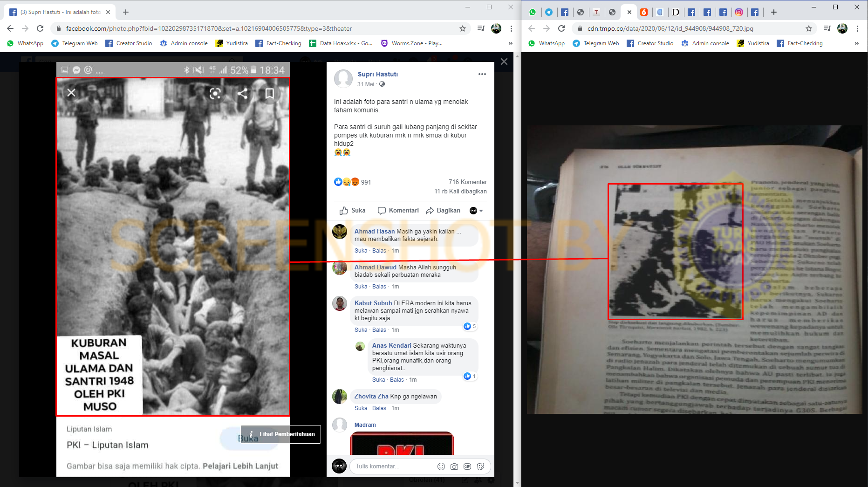This screenshot has height=487, width=868.
Task: Show hidden bookmarks in the left window
Action: pos(510,43)
